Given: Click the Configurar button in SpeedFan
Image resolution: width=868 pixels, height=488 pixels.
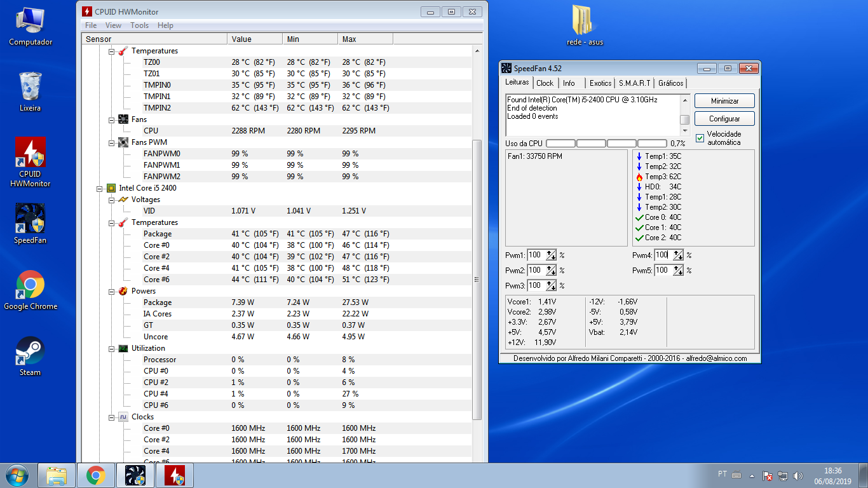Looking at the screenshot, I should tap(724, 119).
